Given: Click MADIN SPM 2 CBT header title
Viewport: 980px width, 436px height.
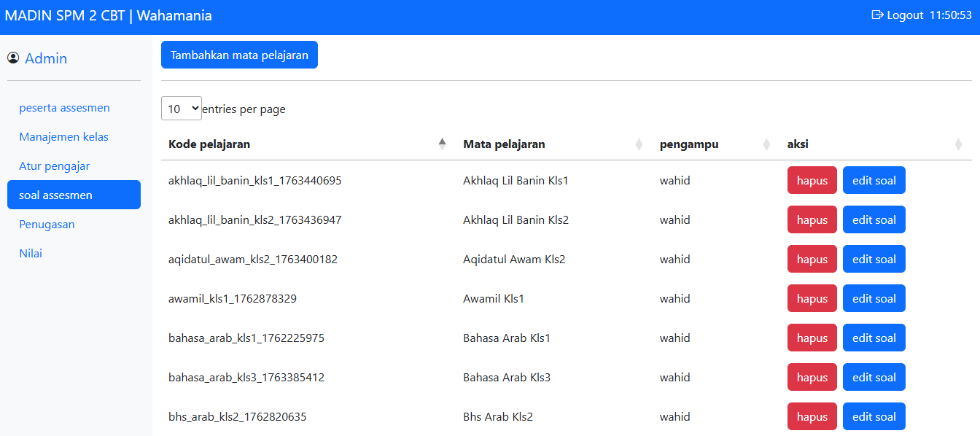Looking at the screenshot, I should click(108, 15).
